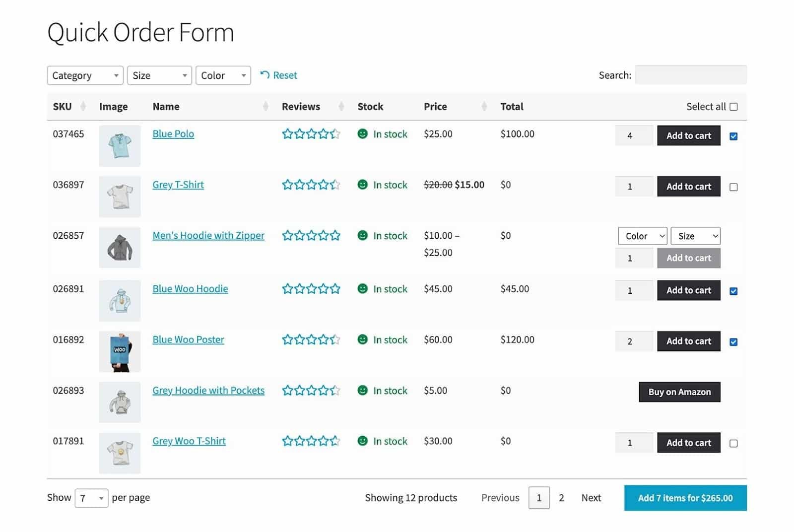Click Add 7 items for $265.00
Screen dimensions: 794x532
[x=685, y=498]
